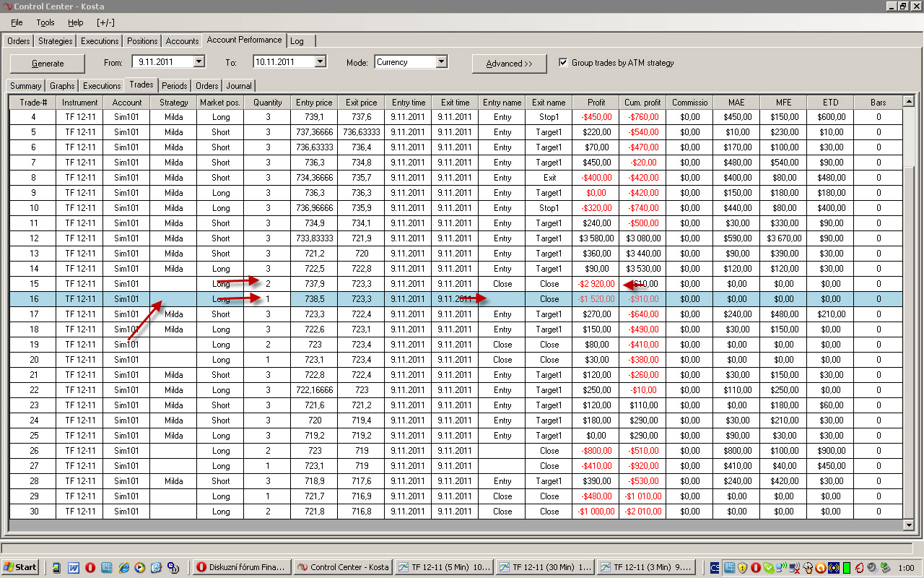Open the To date dropdown
Image resolution: width=924 pixels, height=578 pixels.
pos(320,62)
